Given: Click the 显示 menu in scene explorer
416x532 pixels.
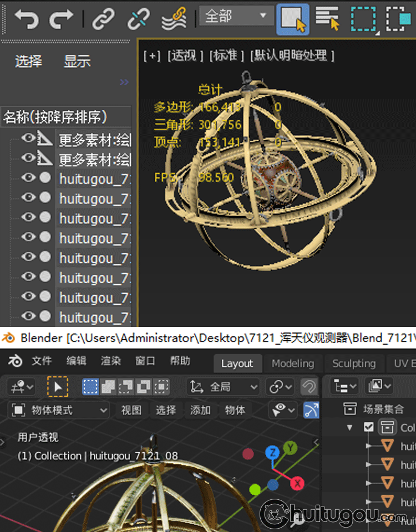Looking at the screenshot, I should click(77, 61).
